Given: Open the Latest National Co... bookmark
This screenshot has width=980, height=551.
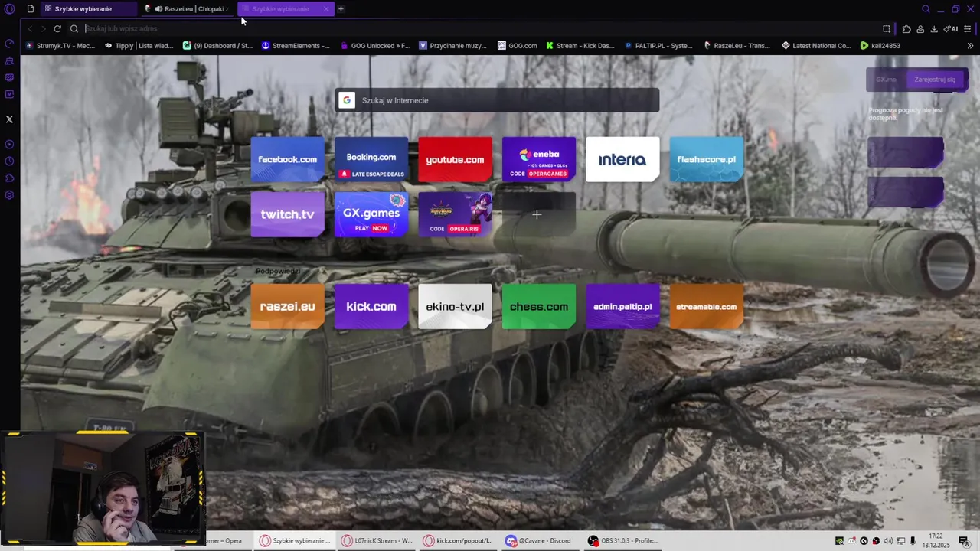Looking at the screenshot, I should [816, 46].
